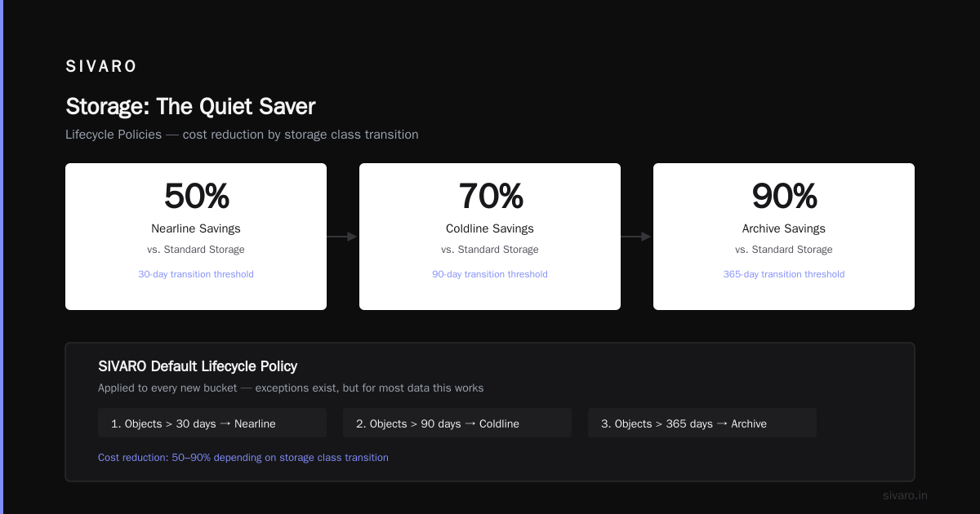Click vs. Standard Storage under Coldline Savings
980x514 pixels.
click(490, 250)
